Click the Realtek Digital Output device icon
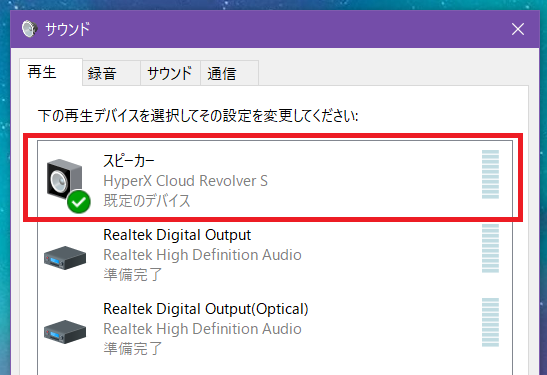Viewport: 547px width, 375px height. click(x=65, y=257)
